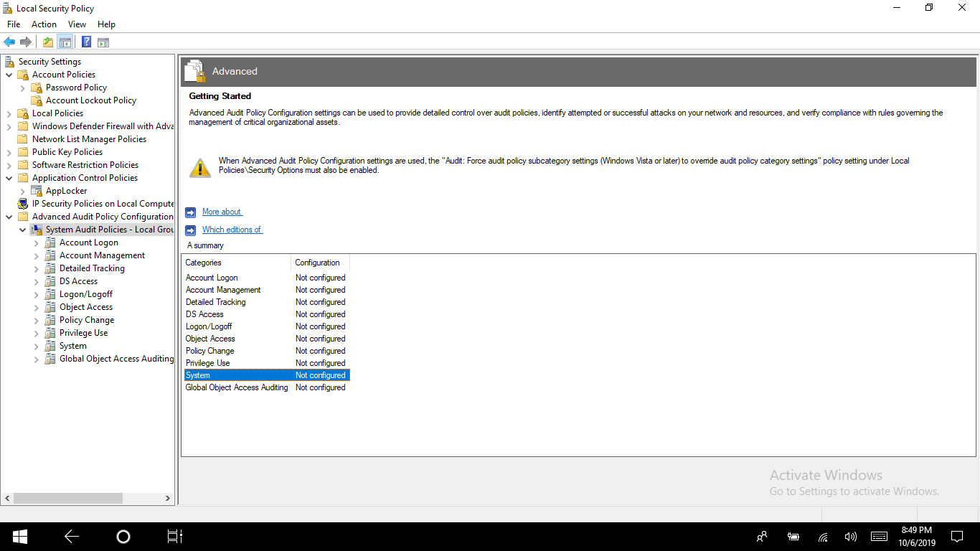
Task: Click the arrow icon beside Which editions of
Action: [190, 230]
